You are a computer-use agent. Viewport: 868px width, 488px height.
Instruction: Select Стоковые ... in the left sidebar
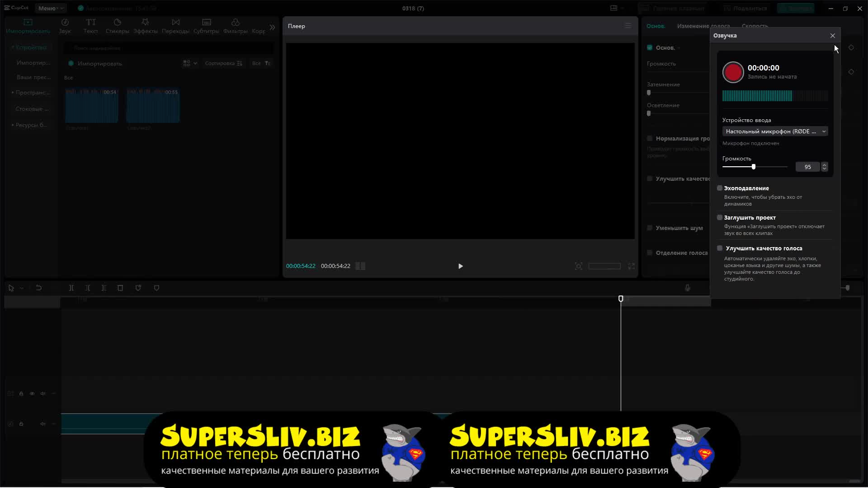(x=32, y=109)
